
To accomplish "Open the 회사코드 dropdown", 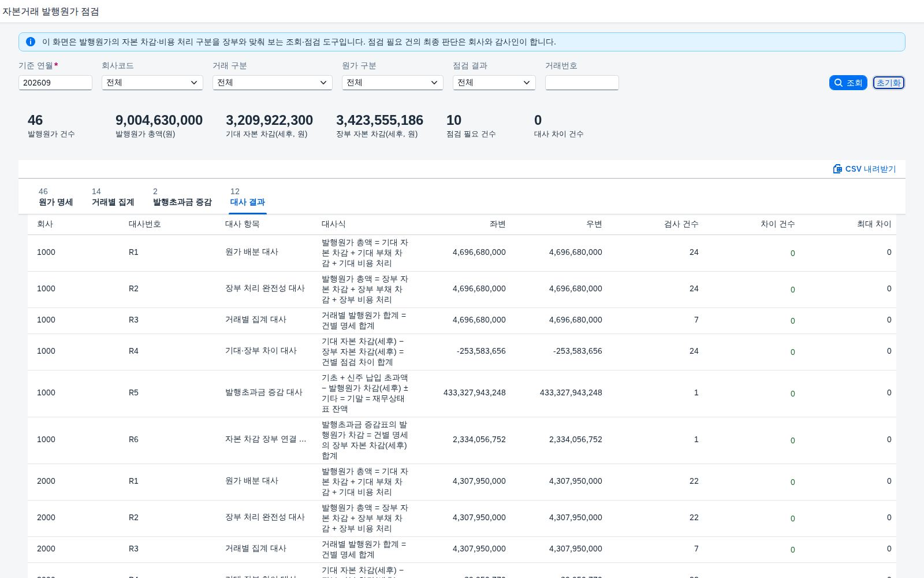I will [x=152, y=83].
